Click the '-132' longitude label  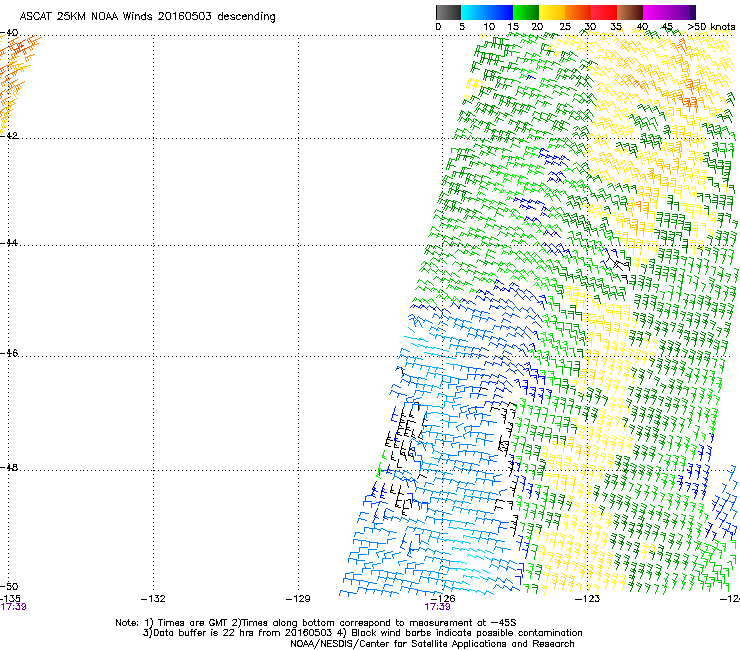[153, 599]
